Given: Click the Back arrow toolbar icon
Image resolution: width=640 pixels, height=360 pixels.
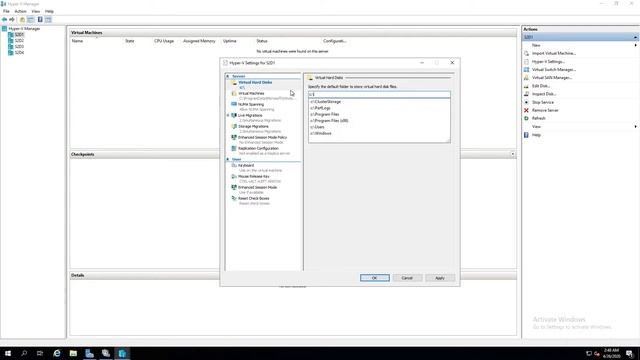Looking at the screenshot, I should point(4,20).
